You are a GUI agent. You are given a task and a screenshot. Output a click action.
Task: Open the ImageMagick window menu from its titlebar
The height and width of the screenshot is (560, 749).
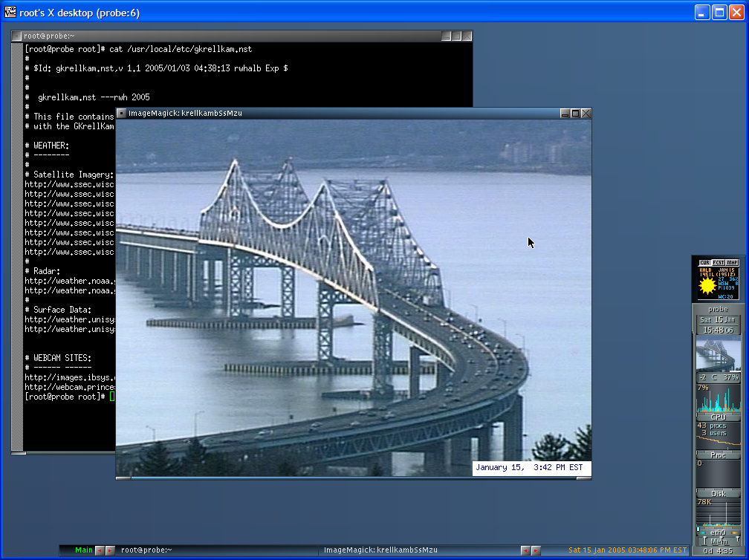(x=122, y=113)
